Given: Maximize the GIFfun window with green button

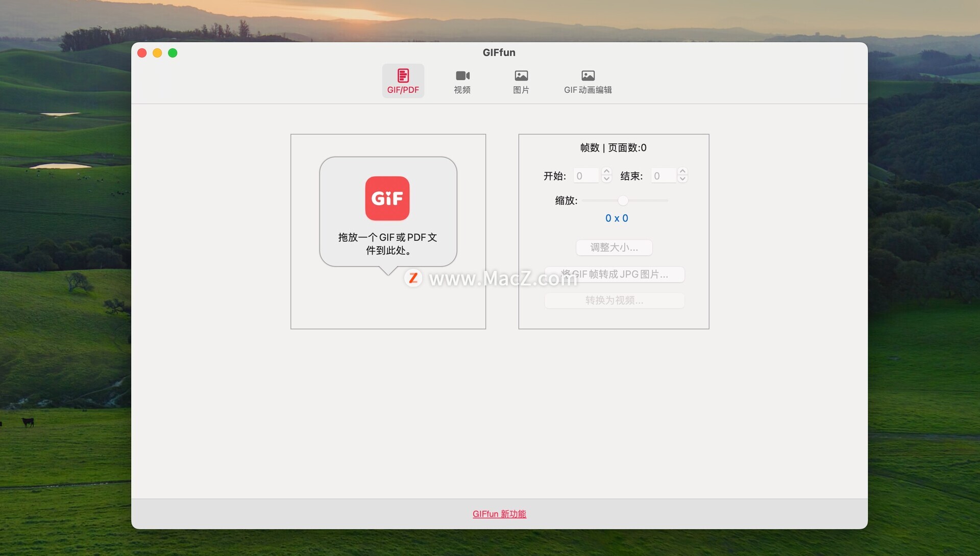Looking at the screenshot, I should 173,53.
